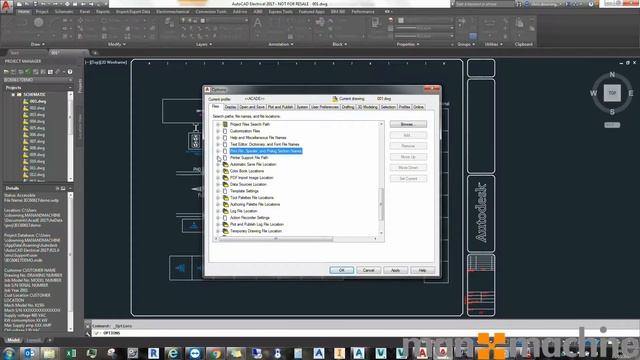This screenshot has width=640, height=360.
Task: Open the Reports ribbon tab
Action: pyautogui.click(x=103, y=11)
